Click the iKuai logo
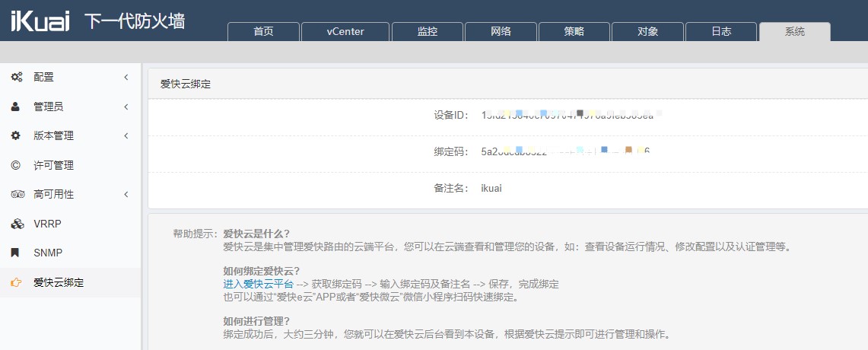This screenshot has height=350, width=868. [40, 21]
